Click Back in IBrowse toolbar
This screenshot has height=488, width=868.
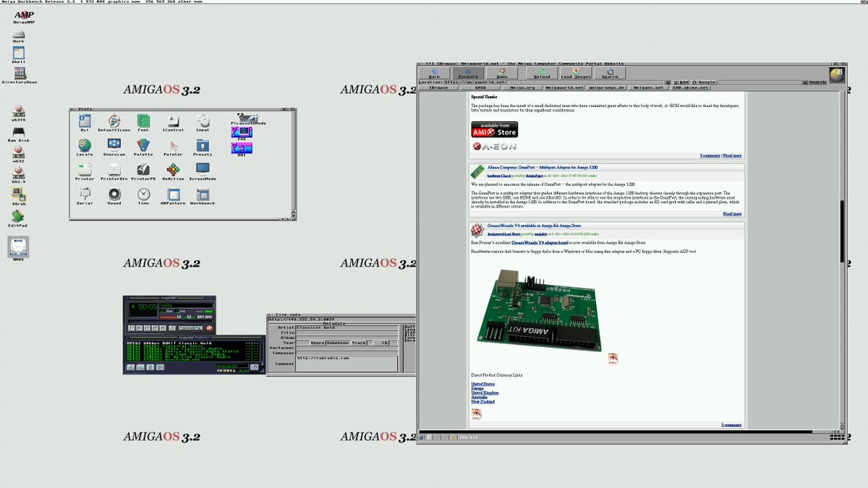coord(434,72)
